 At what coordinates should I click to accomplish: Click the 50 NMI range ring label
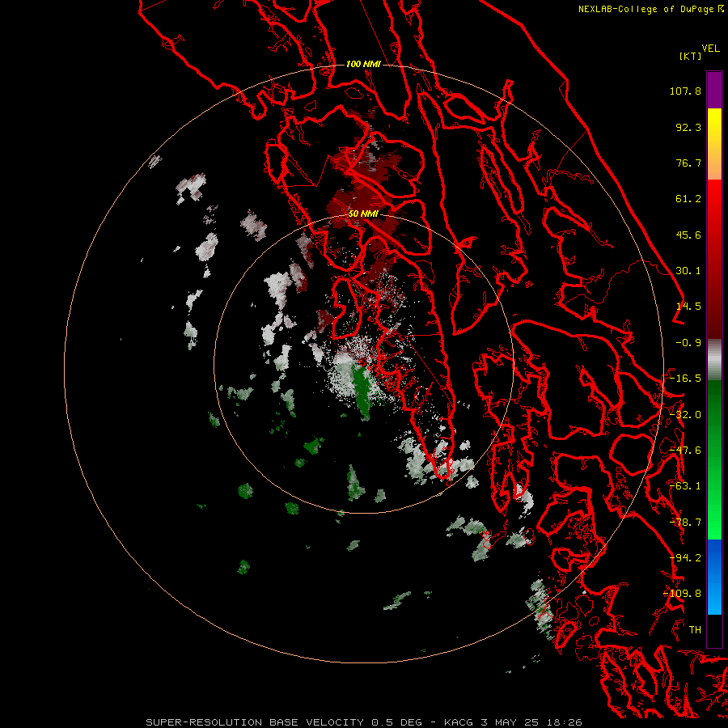point(363,214)
